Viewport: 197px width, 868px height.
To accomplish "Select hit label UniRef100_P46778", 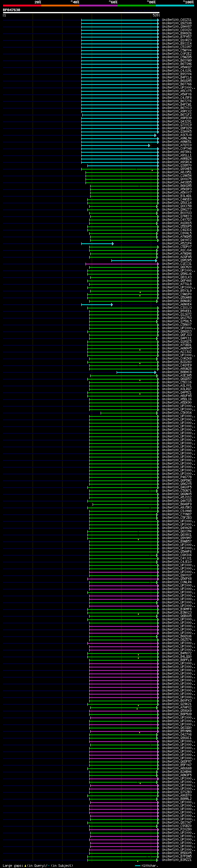I will (176, 477).
